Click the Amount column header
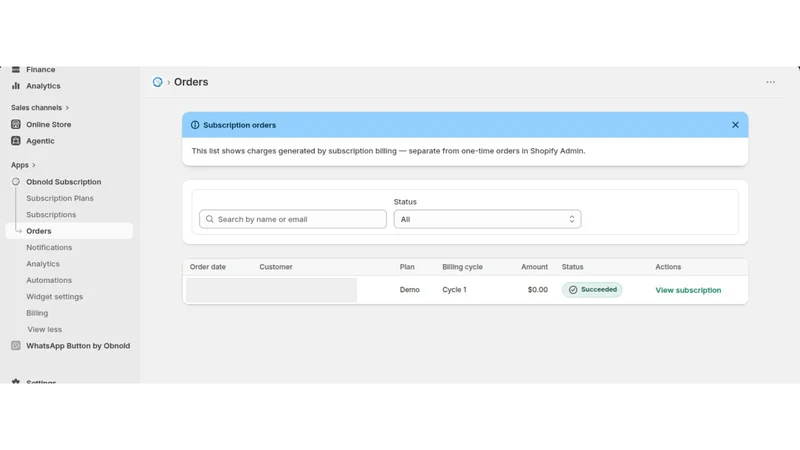This screenshot has width=800, height=450. pos(534,267)
